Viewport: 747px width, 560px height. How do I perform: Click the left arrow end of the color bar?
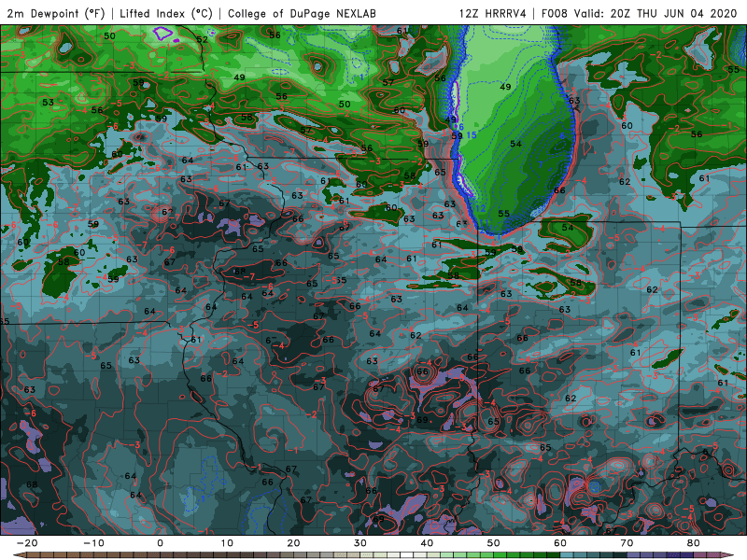18,555
